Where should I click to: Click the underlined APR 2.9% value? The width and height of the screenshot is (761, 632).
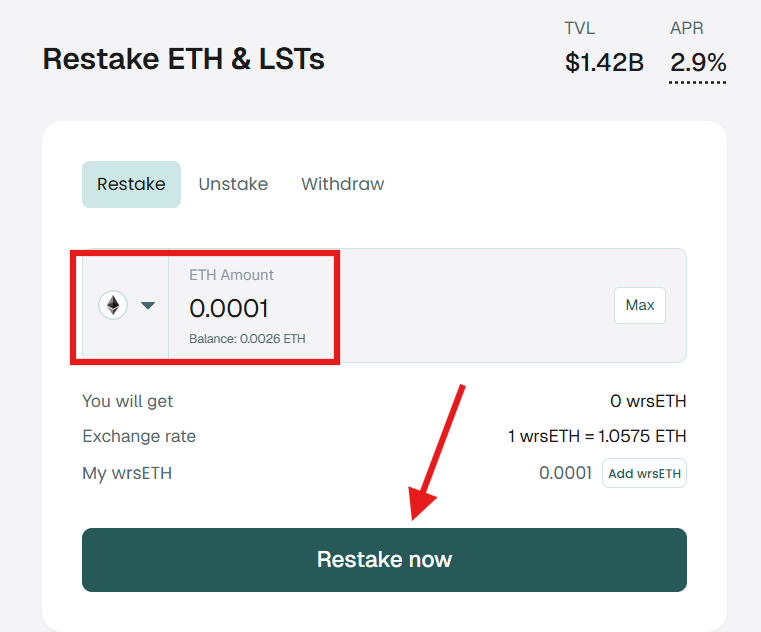(x=698, y=63)
